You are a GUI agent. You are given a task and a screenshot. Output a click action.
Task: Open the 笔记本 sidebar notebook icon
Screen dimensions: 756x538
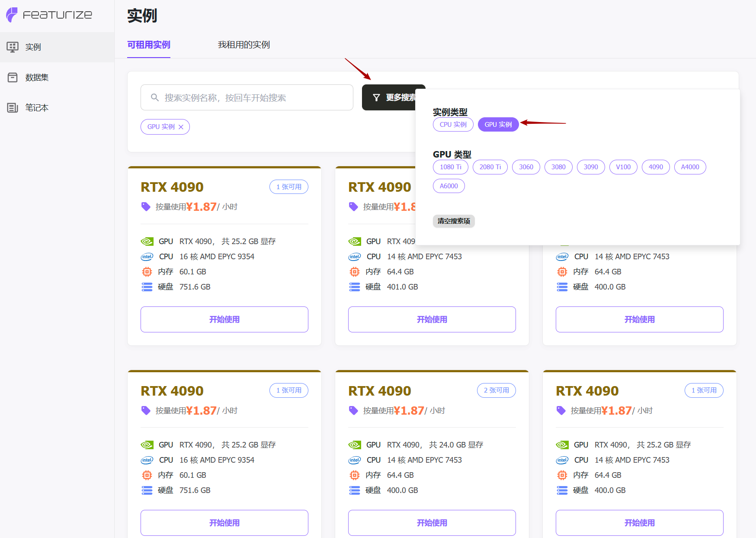click(13, 108)
